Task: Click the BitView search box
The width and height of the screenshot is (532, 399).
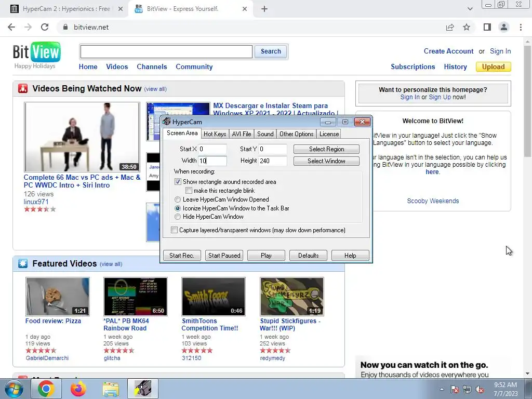Action: click(x=166, y=51)
